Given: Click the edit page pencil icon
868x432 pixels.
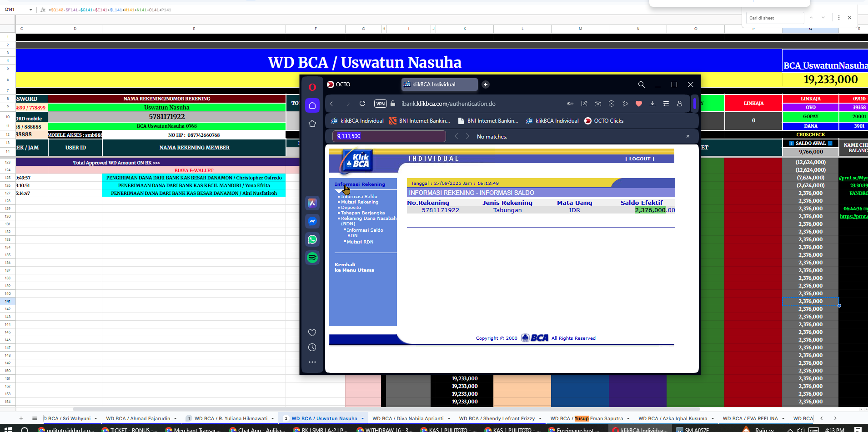Looking at the screenshot, I should 584,104.
